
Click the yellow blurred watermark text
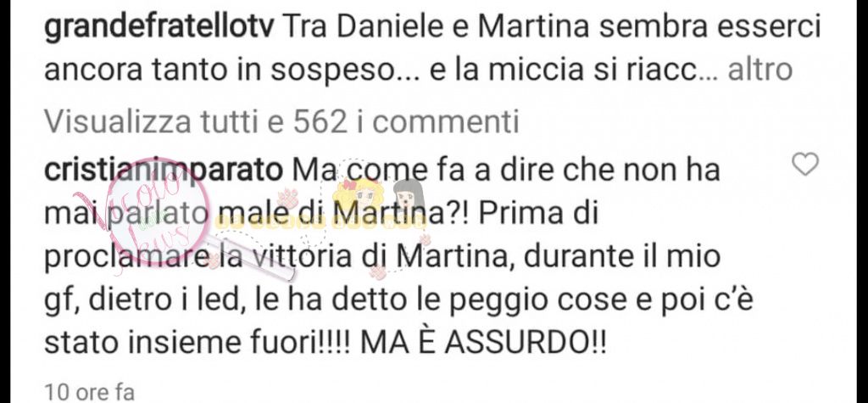click(321, 221)
